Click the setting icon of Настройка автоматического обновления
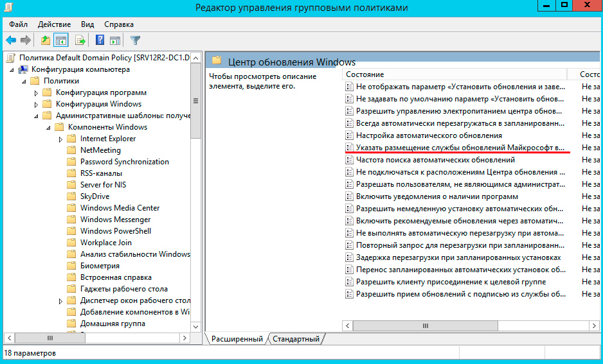The image size is (603, 364). pyautogui.click(x=349, y=135)
